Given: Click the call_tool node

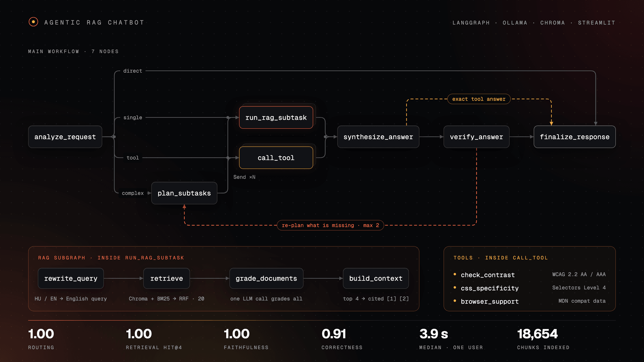Looking at the screenshot, I should pos(276,158).
